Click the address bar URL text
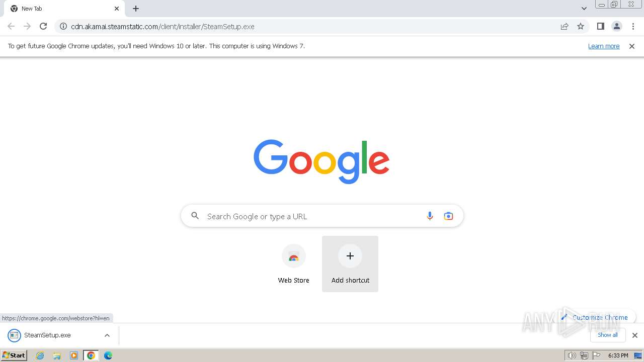The height and width of the screenshot is (362, 644). coord(163,27)
